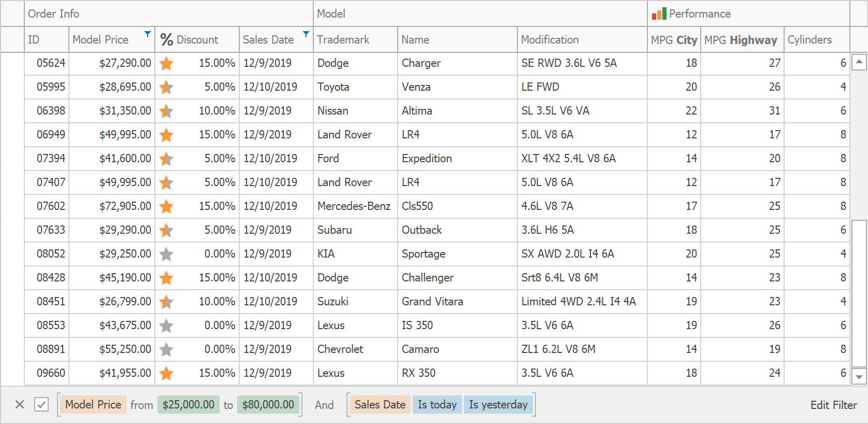The height and width of the screenshot is (424, 868).
Task: Click the percent icon in Discount header
Action: pos(166,39)
